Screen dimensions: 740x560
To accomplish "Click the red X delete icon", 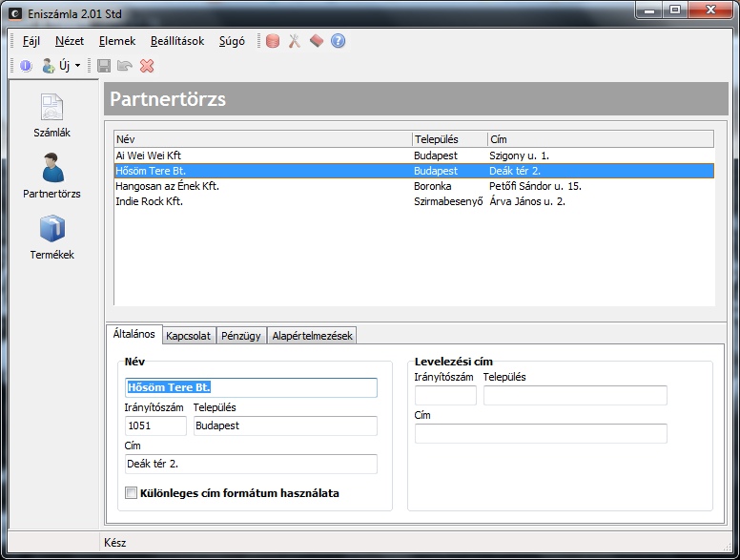I will click(x=147, y=66).
